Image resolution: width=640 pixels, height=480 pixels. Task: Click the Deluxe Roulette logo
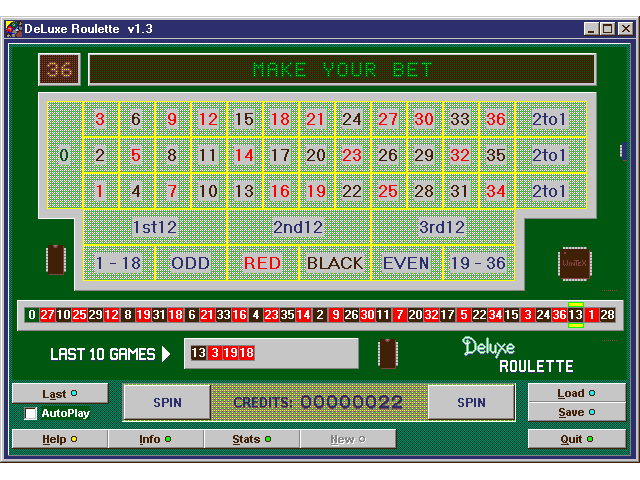[x=517, y=354]
